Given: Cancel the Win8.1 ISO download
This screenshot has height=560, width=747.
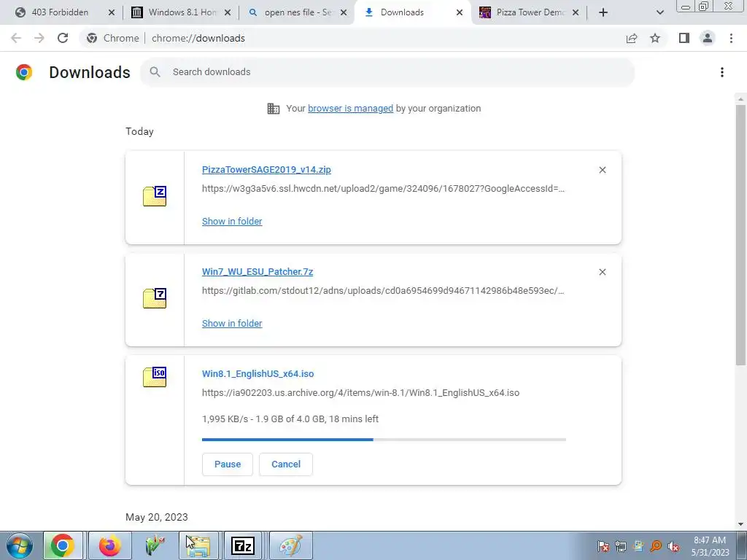Looking at the screenshot, I should [x=286, y=464].
